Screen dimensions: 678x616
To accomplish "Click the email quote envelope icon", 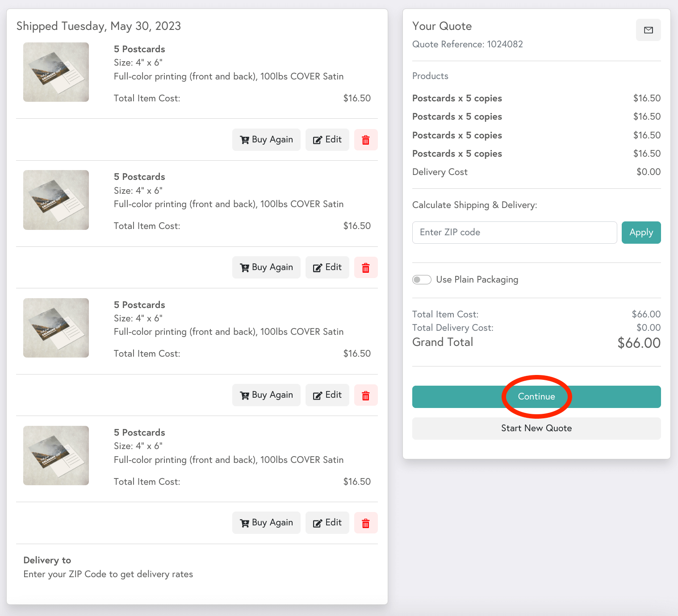I will (648, 30).
